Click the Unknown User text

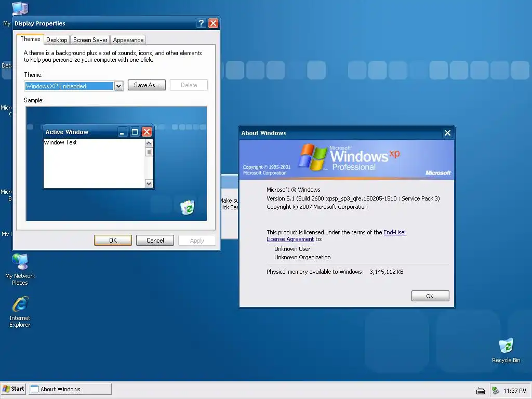[292, 249]
